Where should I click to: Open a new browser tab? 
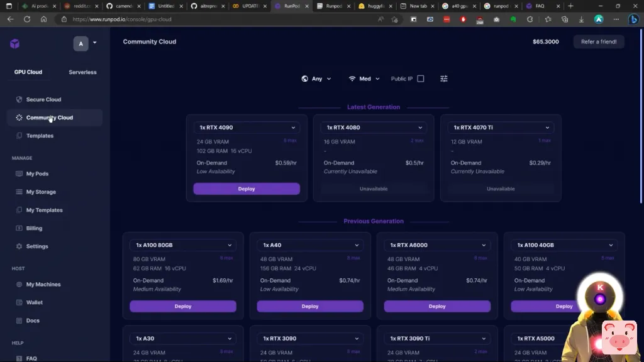click(570, 6)
